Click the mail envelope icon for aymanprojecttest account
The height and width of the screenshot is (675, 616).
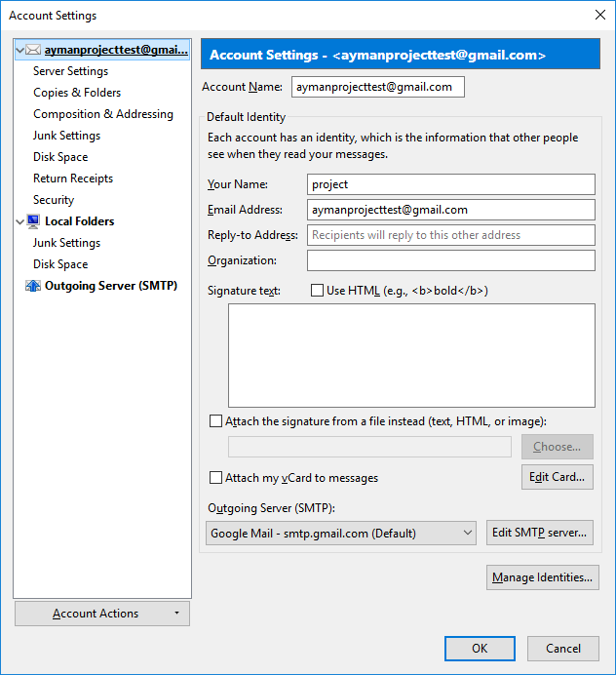tap(33, 50)
